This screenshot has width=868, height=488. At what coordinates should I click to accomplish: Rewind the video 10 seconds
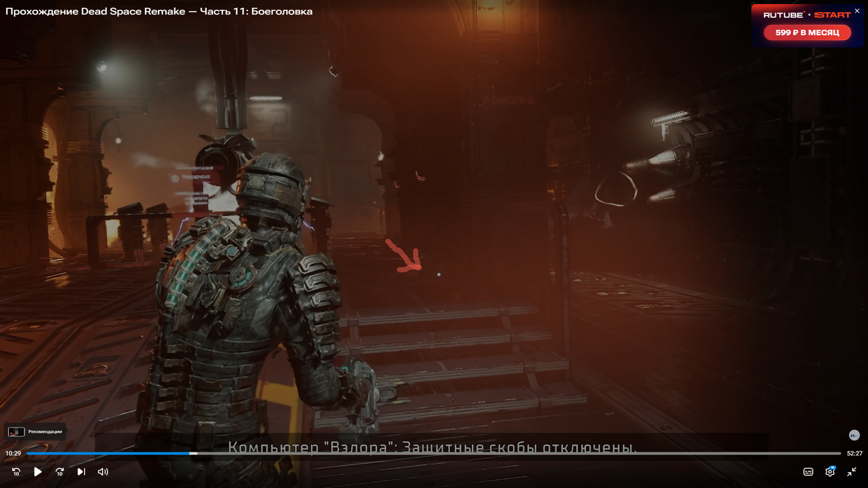(x=16, y=472)
